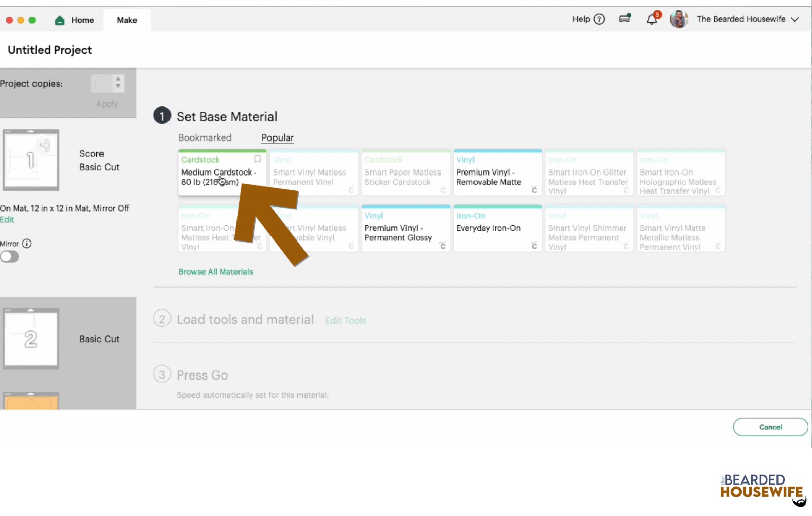Click Edit under the mat settings

coord(7,219)
